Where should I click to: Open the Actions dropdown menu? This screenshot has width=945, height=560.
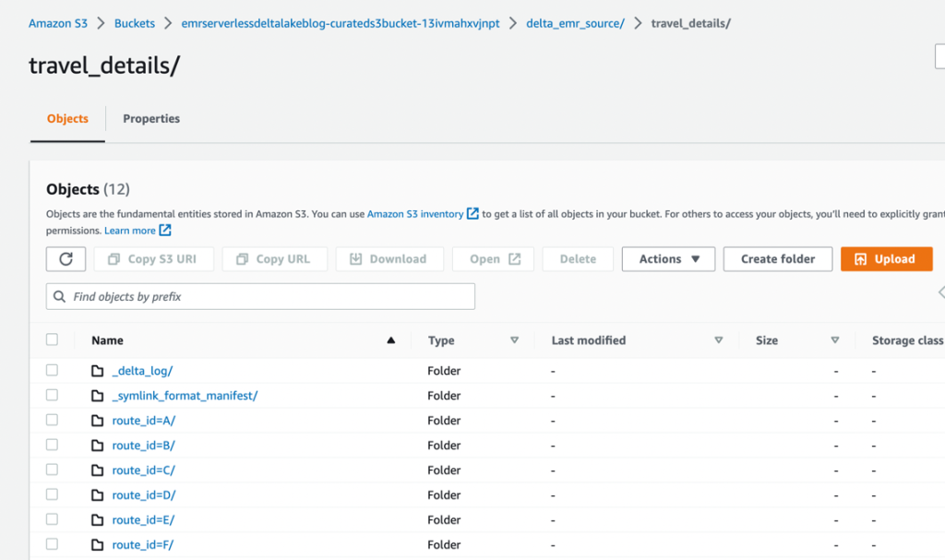pyautogui.click(x=668, y=258)
